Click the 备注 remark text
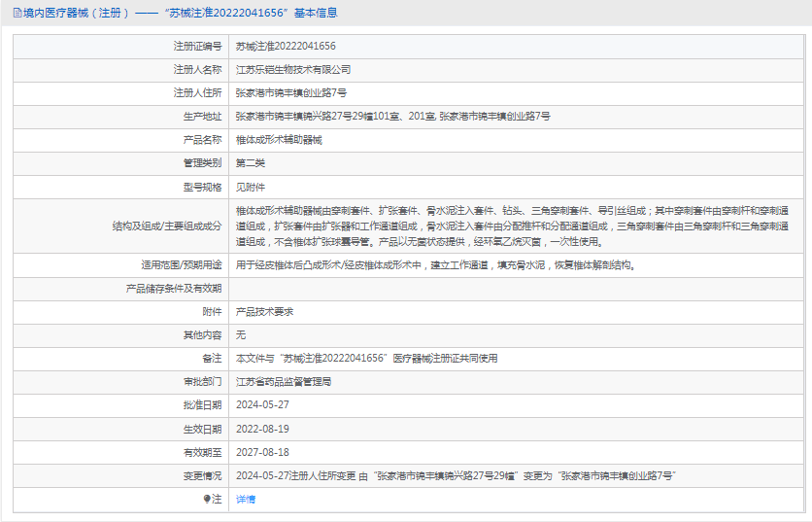The height and width of the screenshot is (522, 812). coord(366,358)
